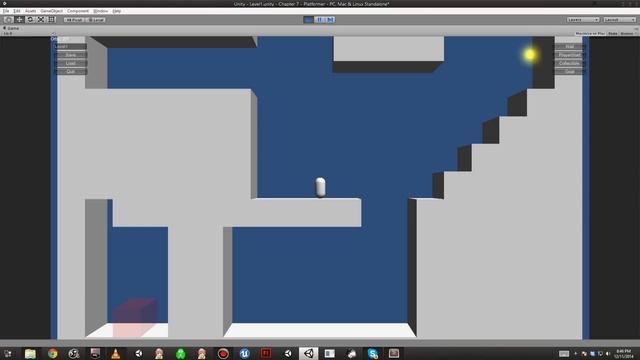The width and height of the screenshot is (640, 360).
Task: Open the Gizmos dropdown in Game view
Action: coord(628,33)
